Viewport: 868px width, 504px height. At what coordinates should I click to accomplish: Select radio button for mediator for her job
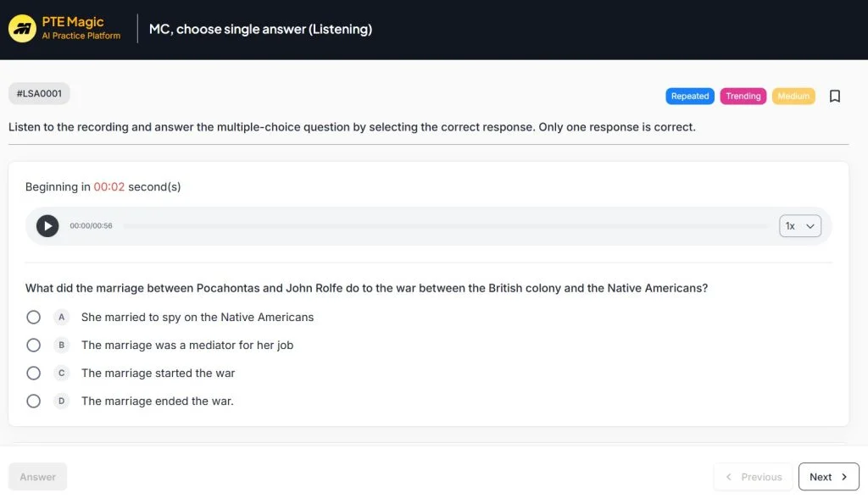[x=33, y=345]
